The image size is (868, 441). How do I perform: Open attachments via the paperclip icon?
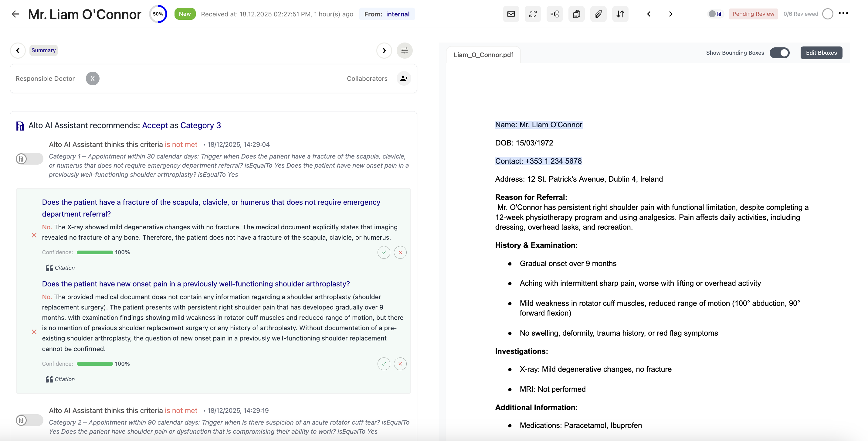pos(598,14)
